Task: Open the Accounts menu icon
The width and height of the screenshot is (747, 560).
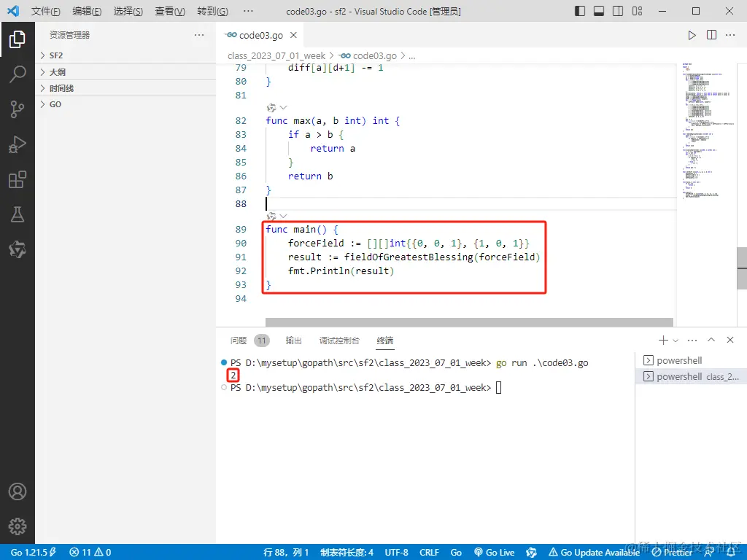Action: [18, 491]
